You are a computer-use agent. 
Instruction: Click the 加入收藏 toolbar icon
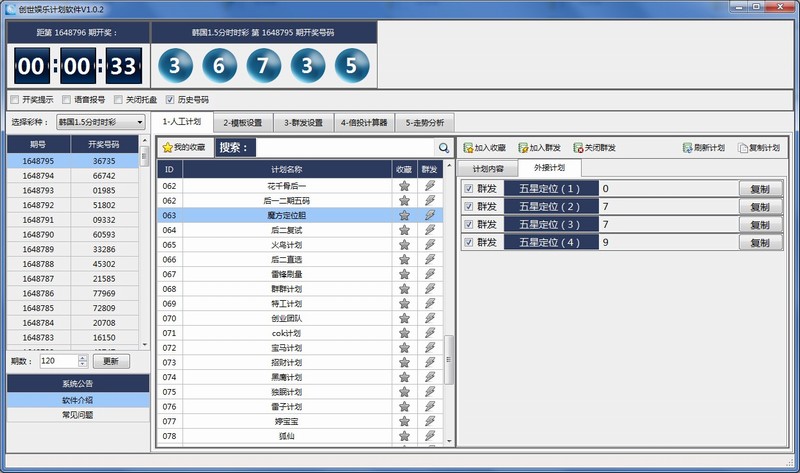coord(468,148)
